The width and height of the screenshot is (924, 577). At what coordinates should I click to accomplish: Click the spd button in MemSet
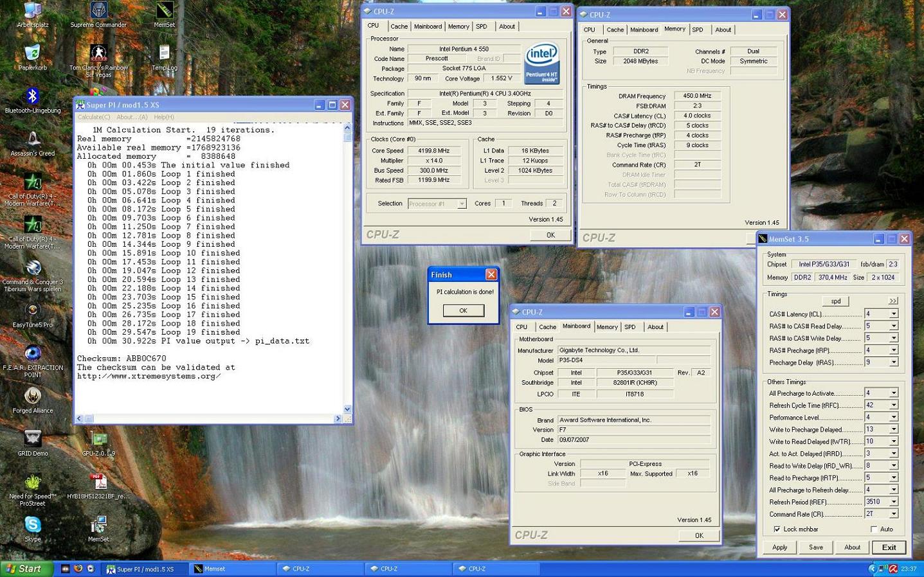tap(836, 301)
